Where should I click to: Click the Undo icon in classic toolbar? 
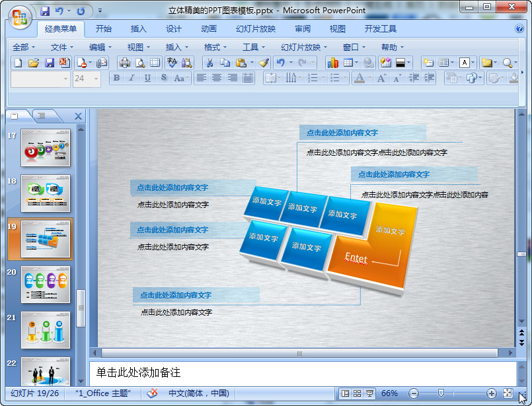(281, 63)
